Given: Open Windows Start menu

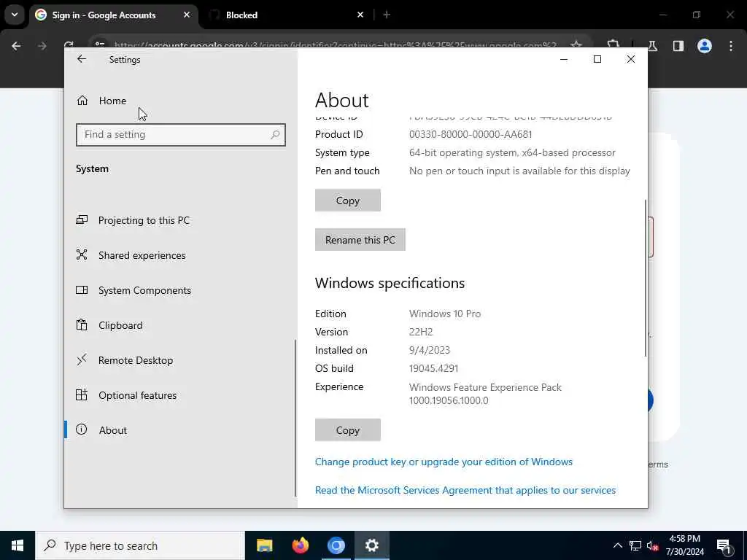Looking at the screenshot, I should click(x=18, y=545).
